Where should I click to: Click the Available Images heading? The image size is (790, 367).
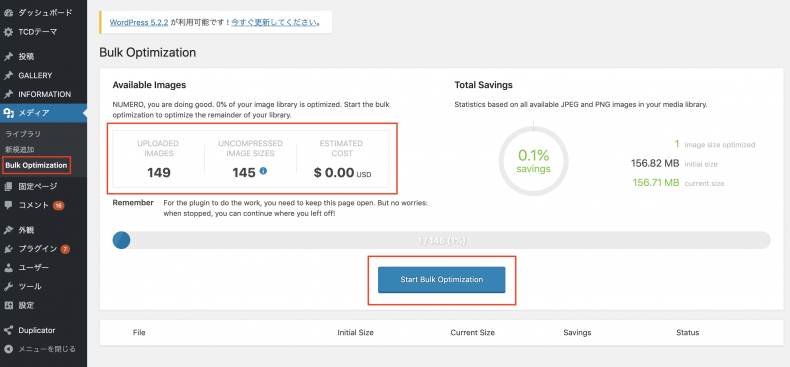point(149,85)
